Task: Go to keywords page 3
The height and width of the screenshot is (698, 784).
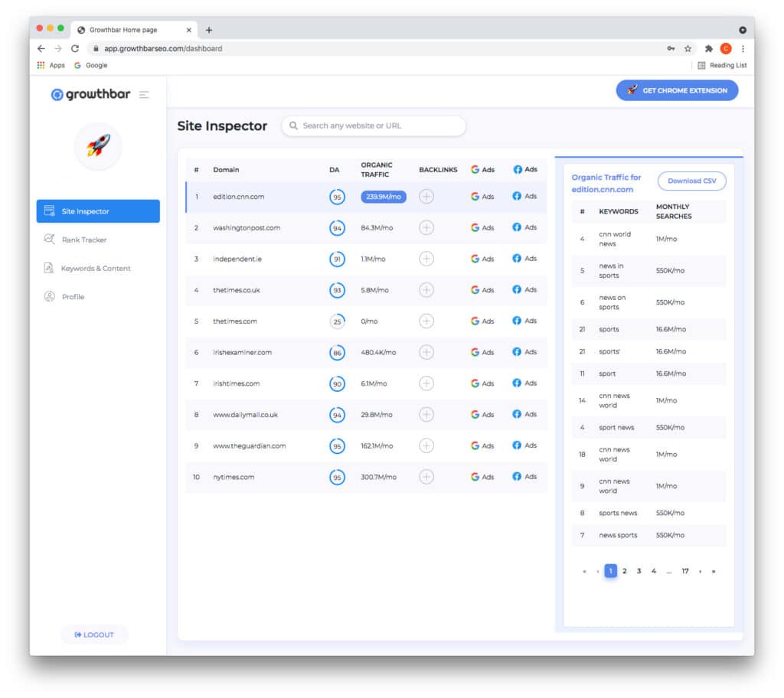Action: tap(639, 571)
